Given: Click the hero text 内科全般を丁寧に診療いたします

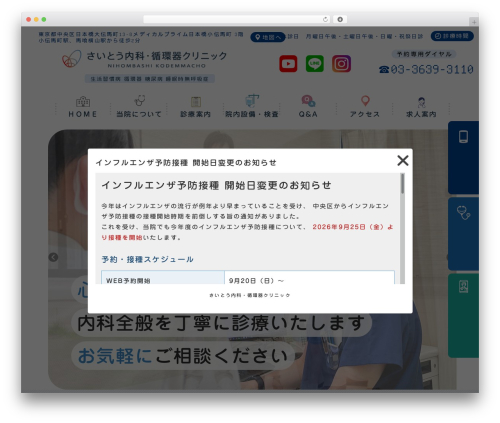Looking at the screenshot, I should [x=221, y=323].
